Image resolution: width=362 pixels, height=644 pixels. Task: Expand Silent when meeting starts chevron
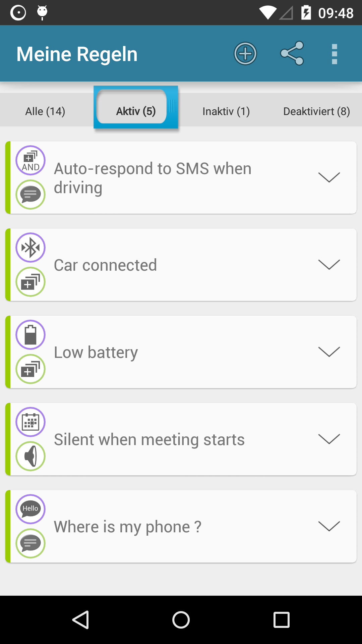(329, 439)
